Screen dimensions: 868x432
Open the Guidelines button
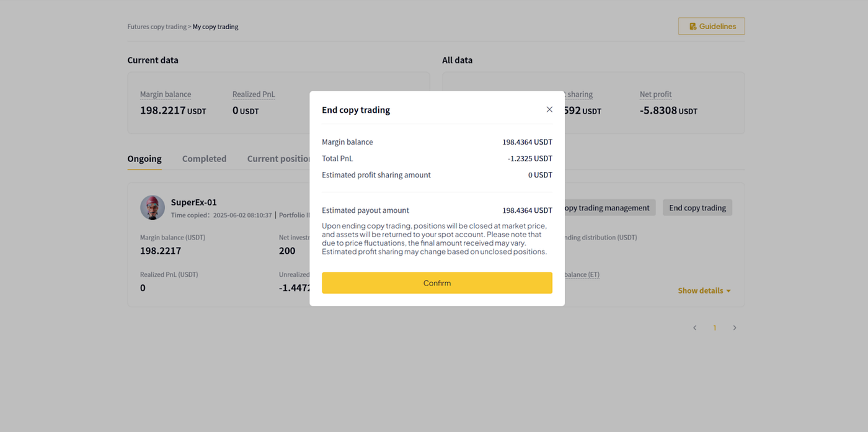(x=712, y=27)
